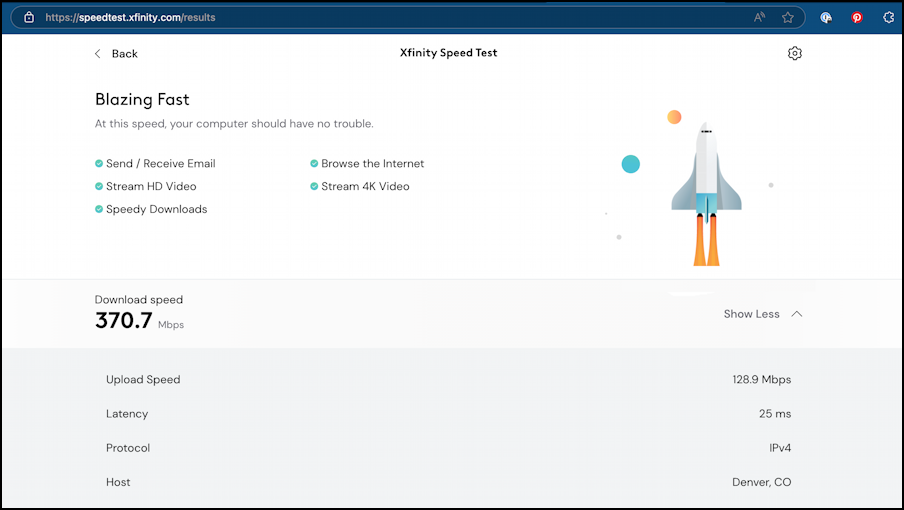The height and width of the screenshot is (510, 904).
Task: Activate the Read Aloud icon
Action: [x=759, y=17]
